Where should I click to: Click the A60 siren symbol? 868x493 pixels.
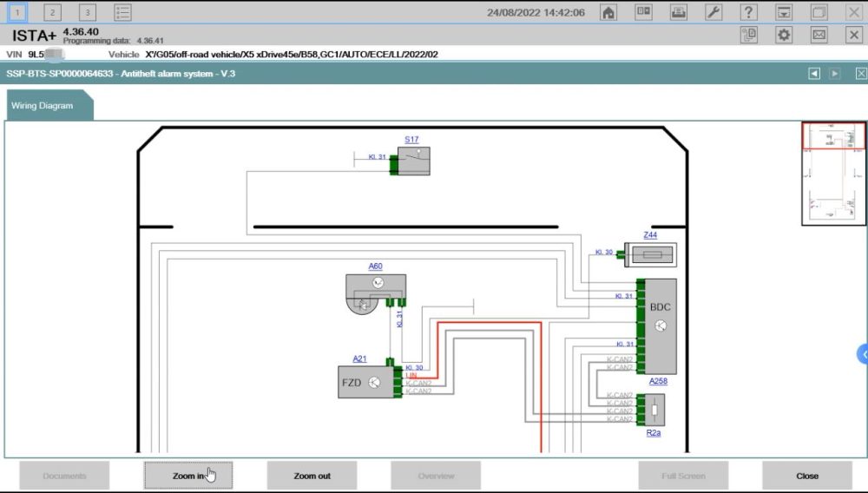tap(375, 293)
